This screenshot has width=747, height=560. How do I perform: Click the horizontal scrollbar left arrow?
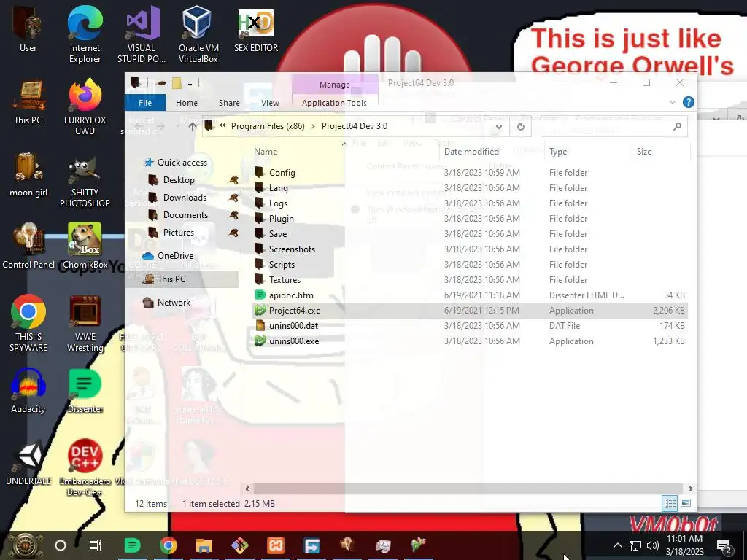pos(247,489)
